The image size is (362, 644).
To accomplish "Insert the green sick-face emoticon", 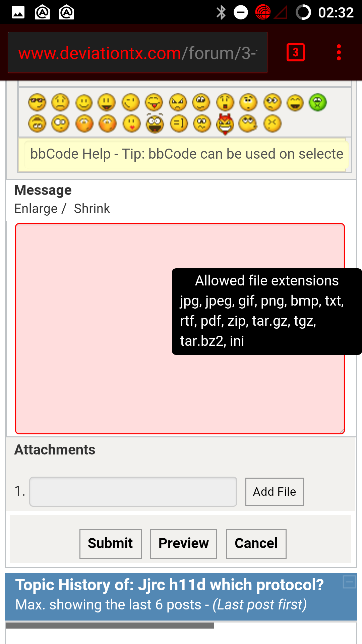I will tap(318, 102).
